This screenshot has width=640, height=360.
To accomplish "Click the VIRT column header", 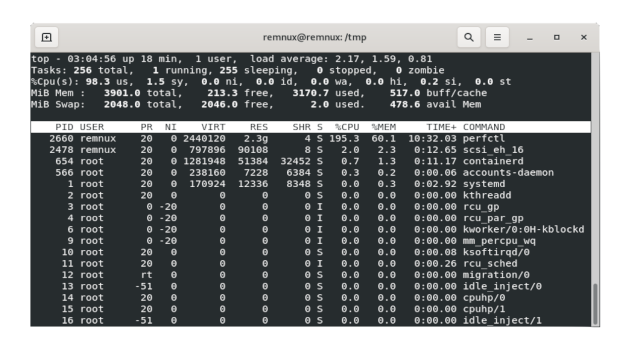I will coord(213,127).
